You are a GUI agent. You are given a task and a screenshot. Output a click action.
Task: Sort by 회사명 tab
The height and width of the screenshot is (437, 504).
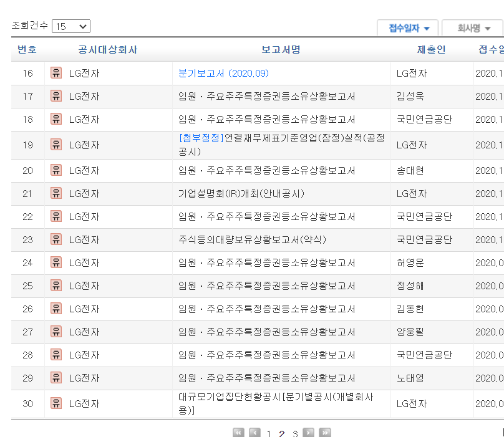pyautogui.click(x=473, y=28)
